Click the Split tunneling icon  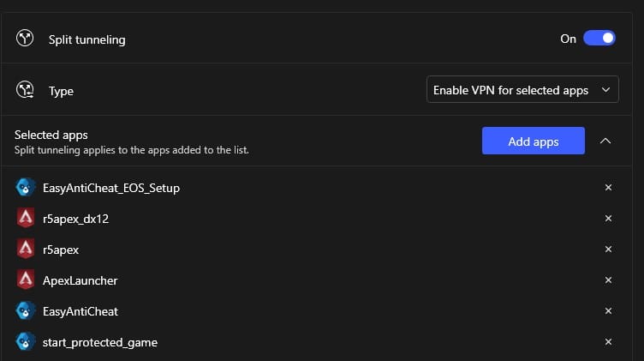tap(25, 39)
